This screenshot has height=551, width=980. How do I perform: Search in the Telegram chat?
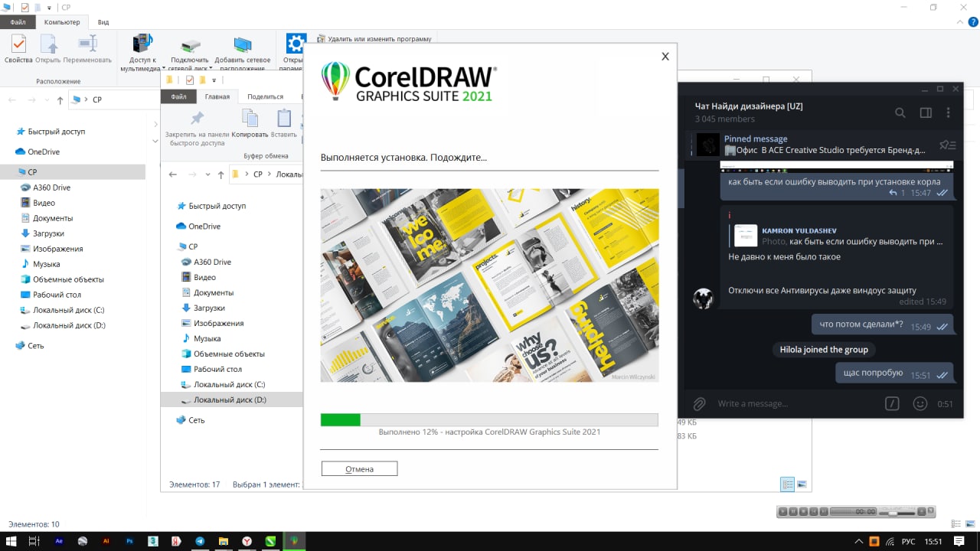click(900, 112)
